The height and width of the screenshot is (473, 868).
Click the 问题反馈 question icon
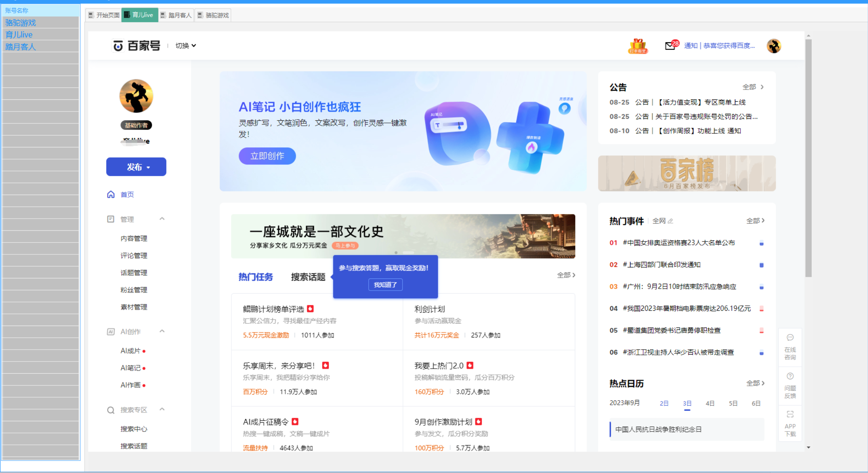(790, 376)
